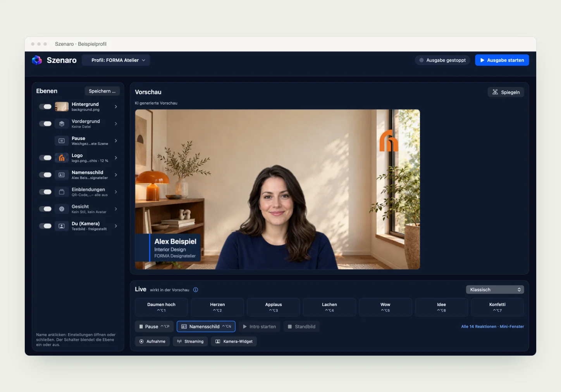Trigger the Konfetti reaction

[x=497, y=307]
